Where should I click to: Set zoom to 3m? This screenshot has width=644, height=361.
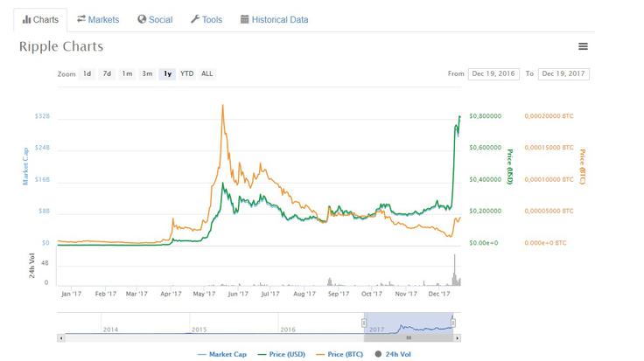[147, 73]
